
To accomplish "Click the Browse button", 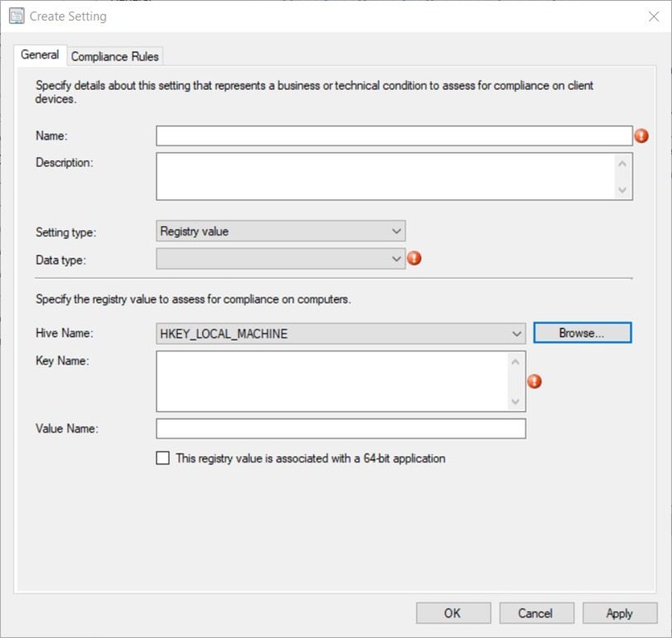I will click(582, 333).
